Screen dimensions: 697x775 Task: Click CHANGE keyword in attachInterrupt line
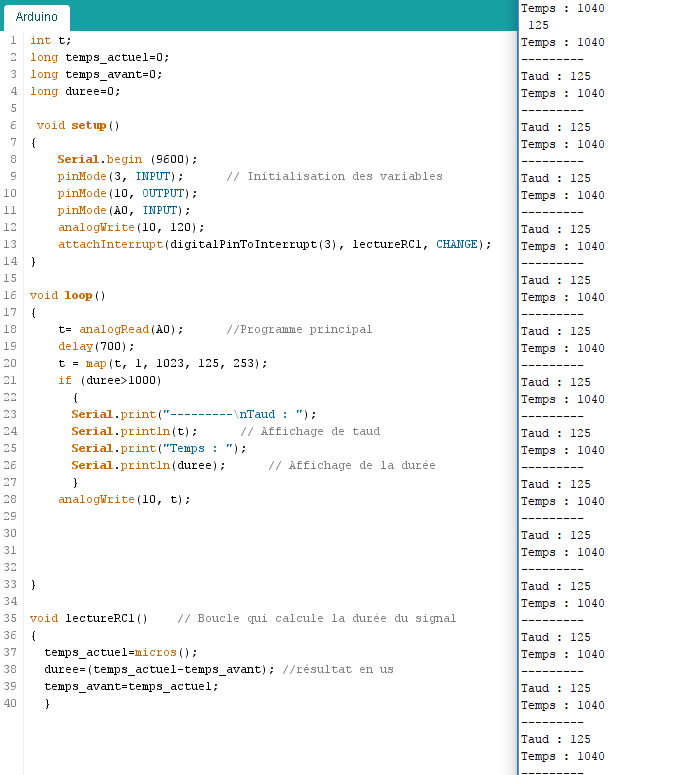tap(457, 244)
